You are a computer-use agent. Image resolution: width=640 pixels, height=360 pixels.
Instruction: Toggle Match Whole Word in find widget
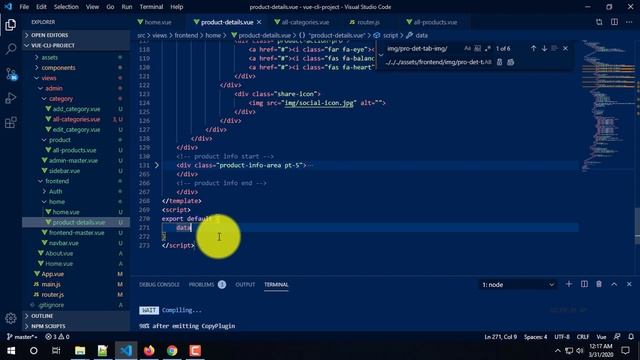[477, 48]
